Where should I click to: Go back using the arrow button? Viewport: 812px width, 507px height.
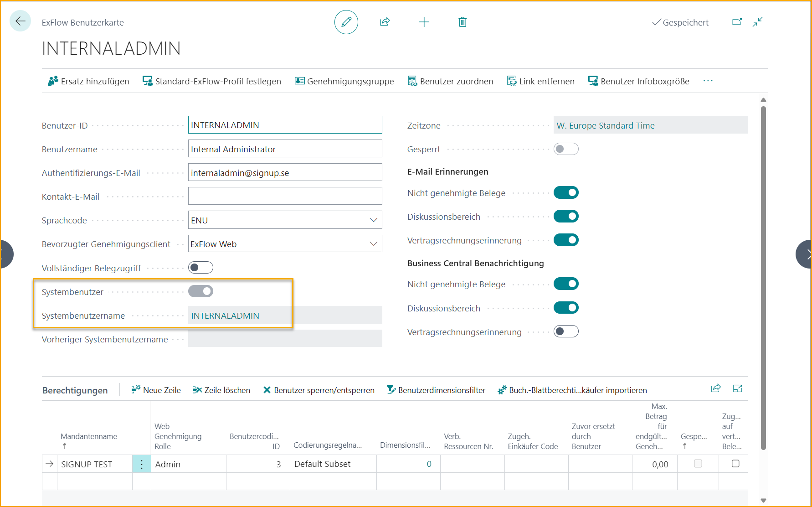coord(21,21)
